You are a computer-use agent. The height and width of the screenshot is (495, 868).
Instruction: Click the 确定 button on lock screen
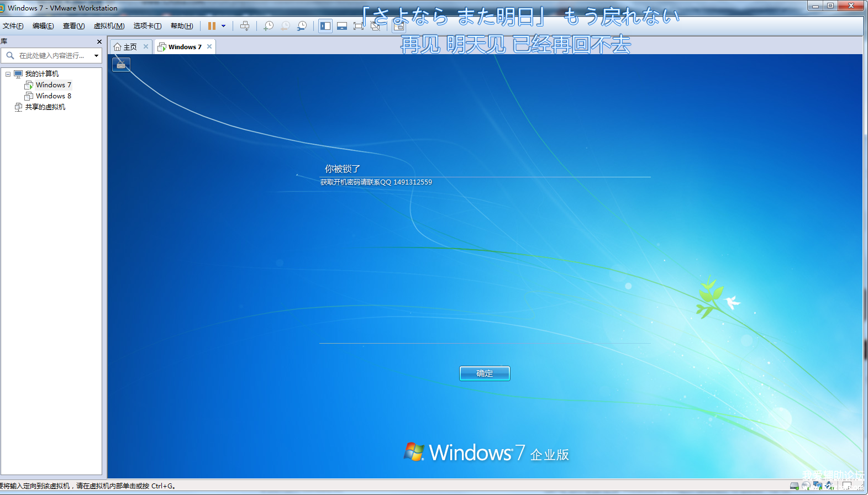tap(485, 373)
